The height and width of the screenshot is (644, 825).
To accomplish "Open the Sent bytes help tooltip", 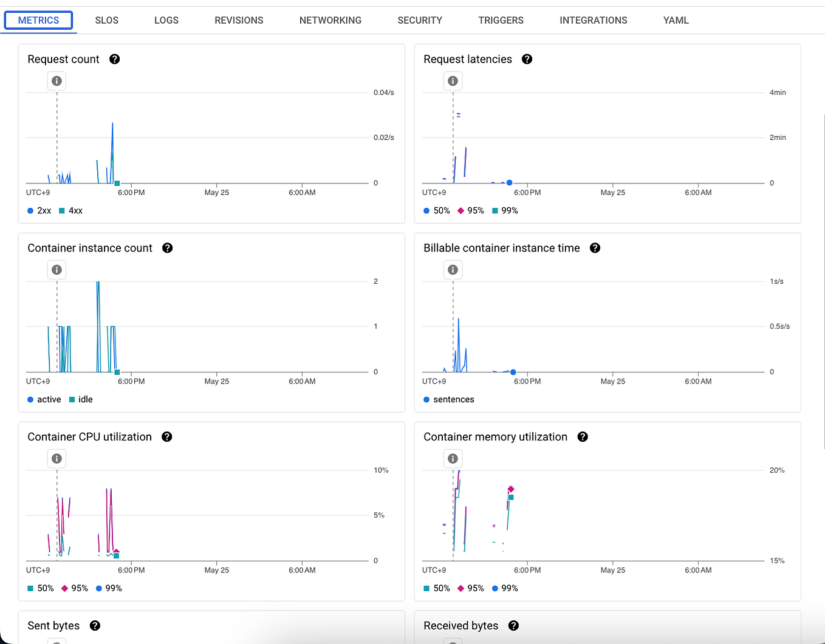I will (x=95, y=626).
